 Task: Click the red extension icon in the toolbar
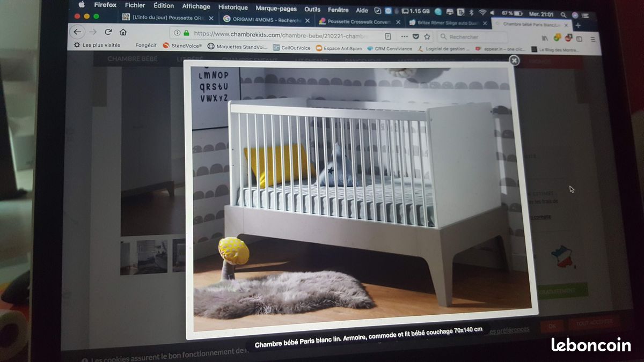pos(568,38)
